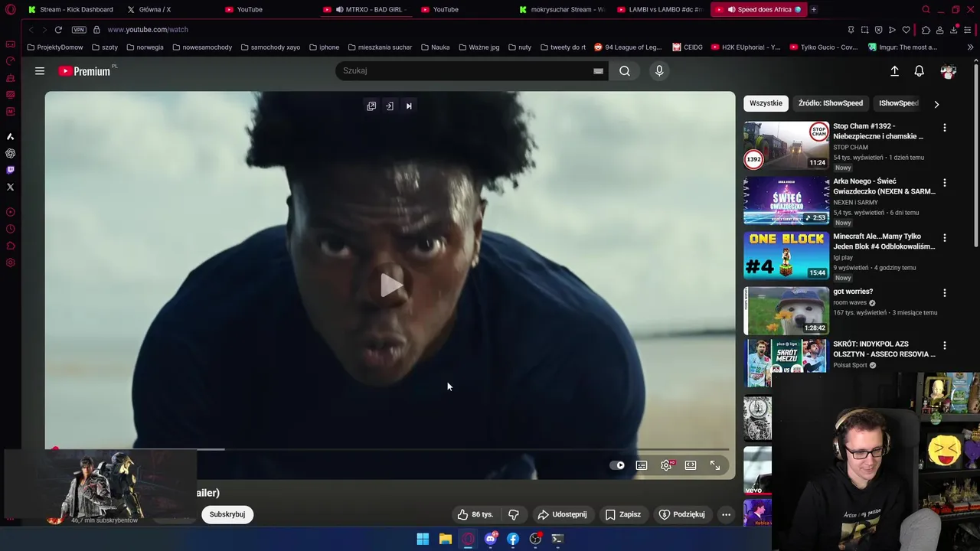Start voice search with the microphone icon
Image resolution: width=980 pixels, height=551 pixels.
(x=659, y=71)
